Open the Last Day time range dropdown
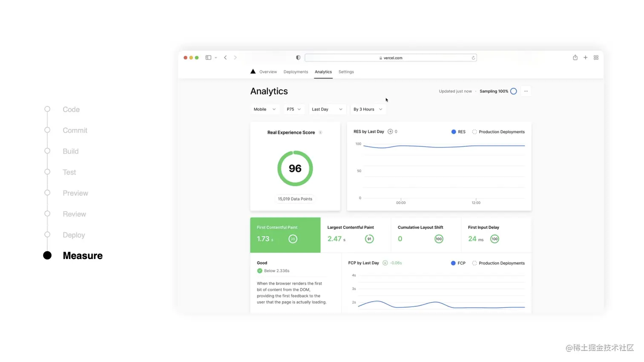This screenshot has width=644, height=362. pos(327,109)
